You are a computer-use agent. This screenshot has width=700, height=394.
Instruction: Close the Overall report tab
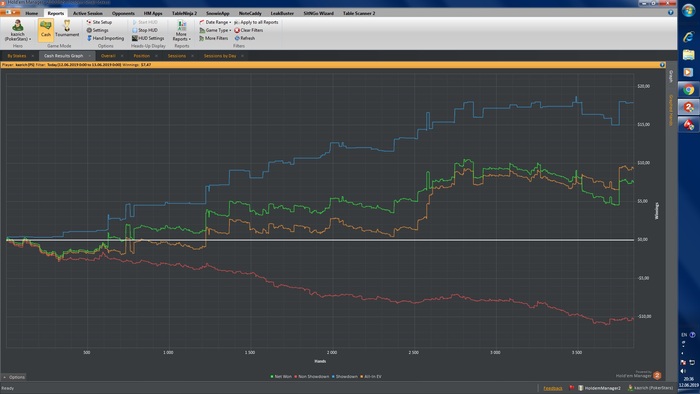point(122,56)
